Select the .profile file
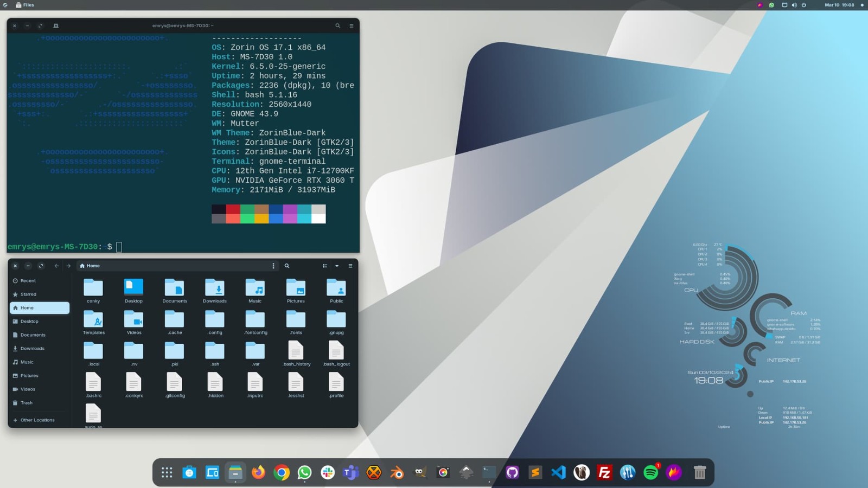 336,386
